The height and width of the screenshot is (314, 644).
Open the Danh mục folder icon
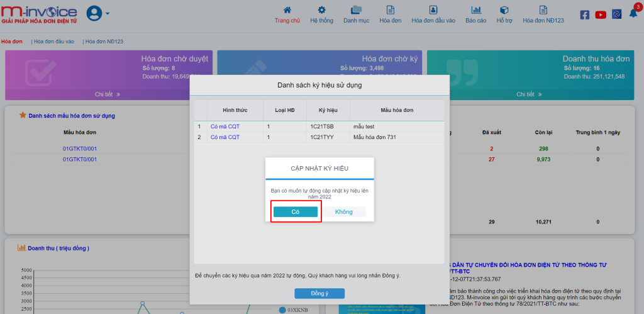(356, 10)
